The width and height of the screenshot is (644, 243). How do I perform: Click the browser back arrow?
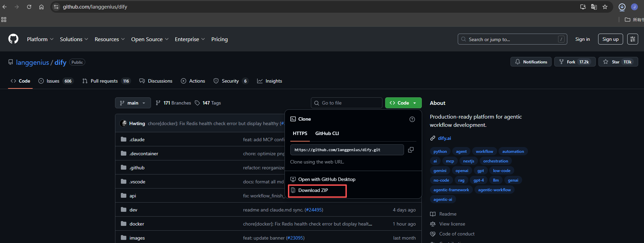click(4, 7)
